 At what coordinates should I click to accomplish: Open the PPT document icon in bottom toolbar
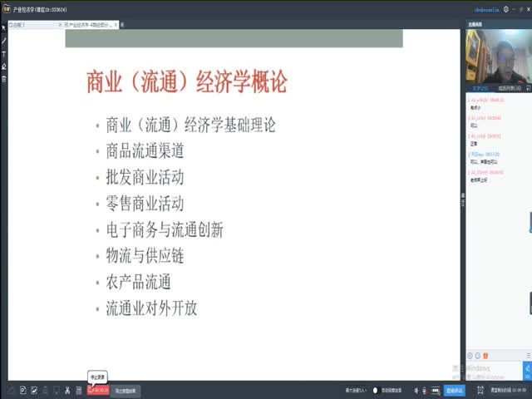(22, 390)
